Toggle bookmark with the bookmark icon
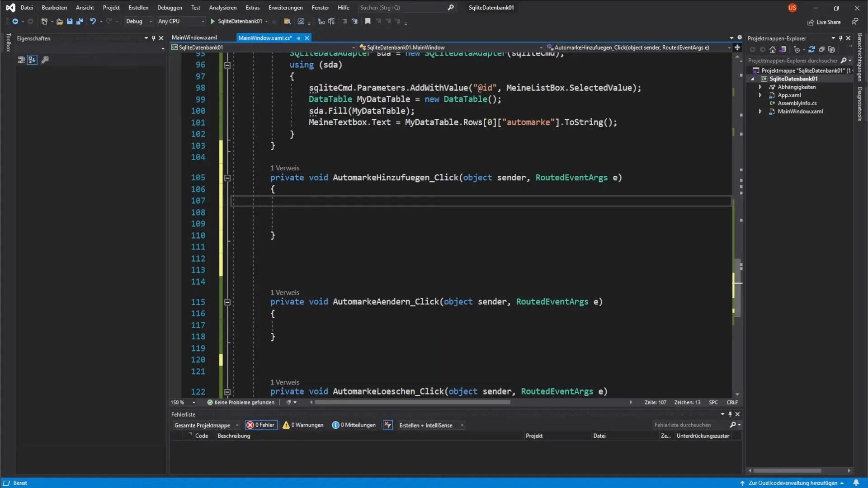 [368, 21]
